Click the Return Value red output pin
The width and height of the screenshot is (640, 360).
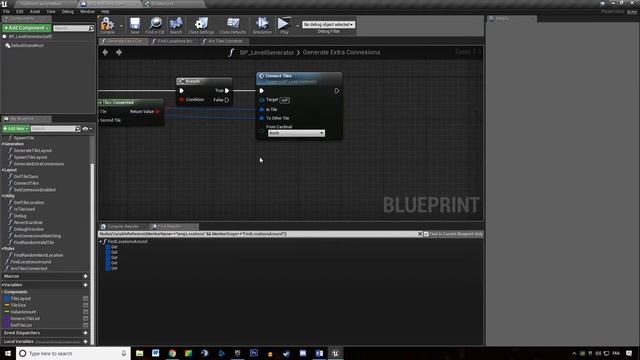(158, 111)
